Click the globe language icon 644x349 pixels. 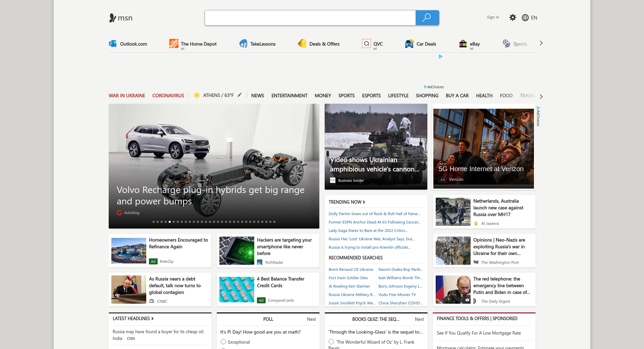tap(525, 18)
